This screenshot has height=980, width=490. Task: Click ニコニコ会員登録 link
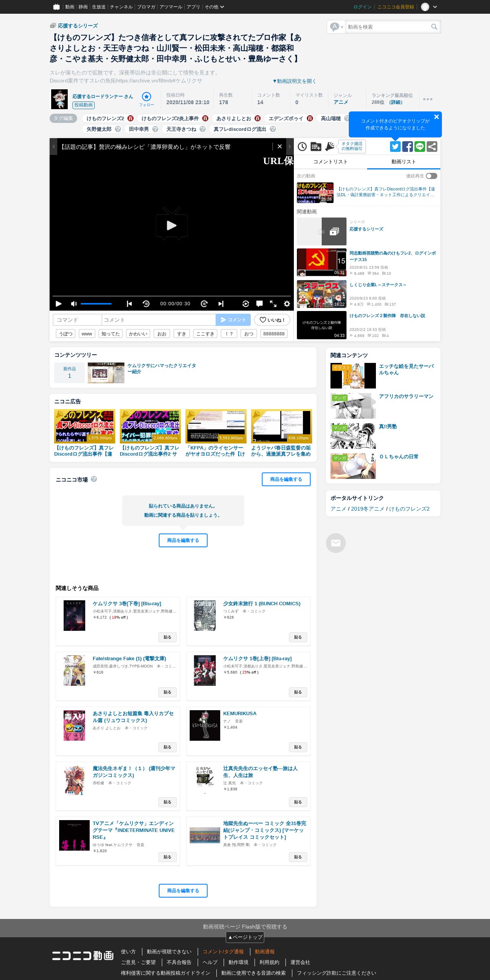[x=396, y=7]
